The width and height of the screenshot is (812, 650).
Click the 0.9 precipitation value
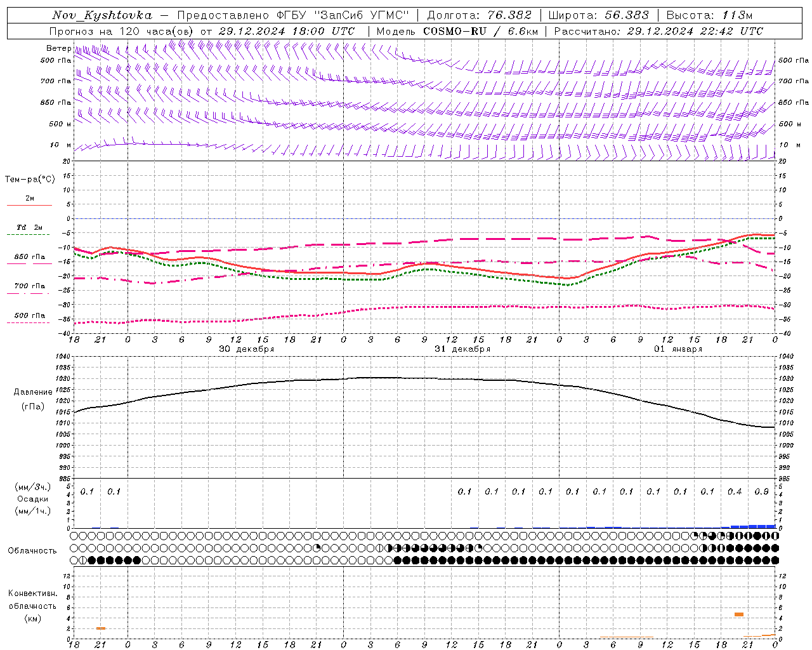pos(762,491)
